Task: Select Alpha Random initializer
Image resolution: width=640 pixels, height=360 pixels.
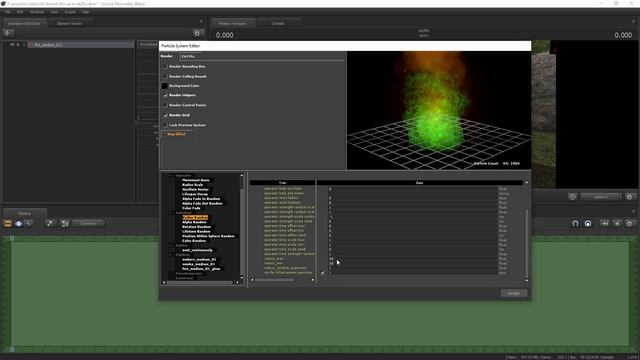Action: [x=194, y=222]
